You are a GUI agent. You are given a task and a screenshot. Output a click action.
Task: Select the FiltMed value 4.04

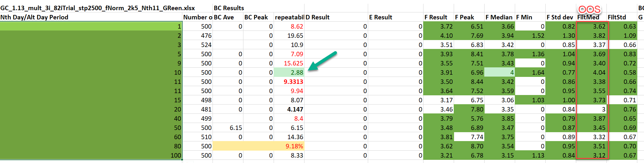pyautogui.click(x=592, y=72)
